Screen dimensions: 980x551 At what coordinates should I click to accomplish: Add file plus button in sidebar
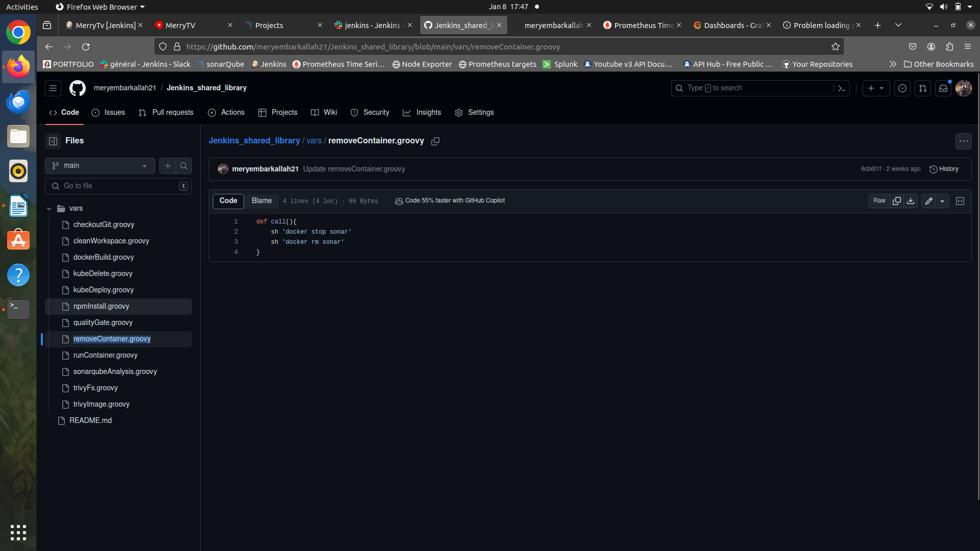coord(167,166)
